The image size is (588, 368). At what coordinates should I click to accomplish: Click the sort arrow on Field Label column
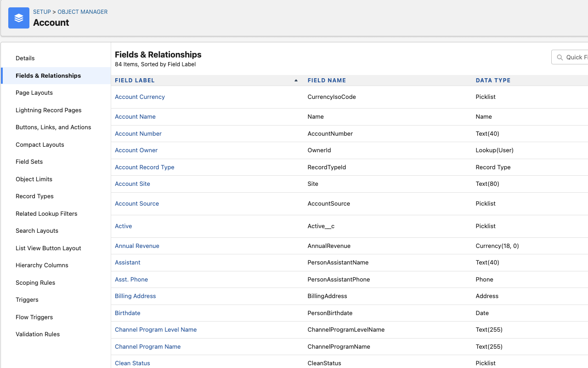(295, 80)
